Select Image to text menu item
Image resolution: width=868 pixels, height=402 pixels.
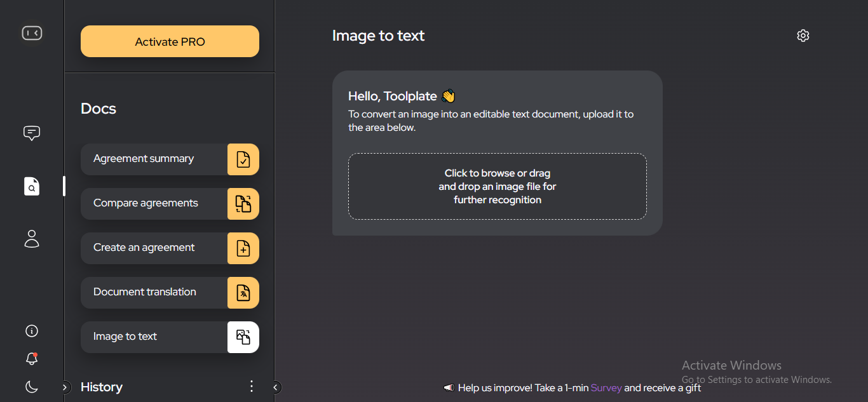pos(170,337)
